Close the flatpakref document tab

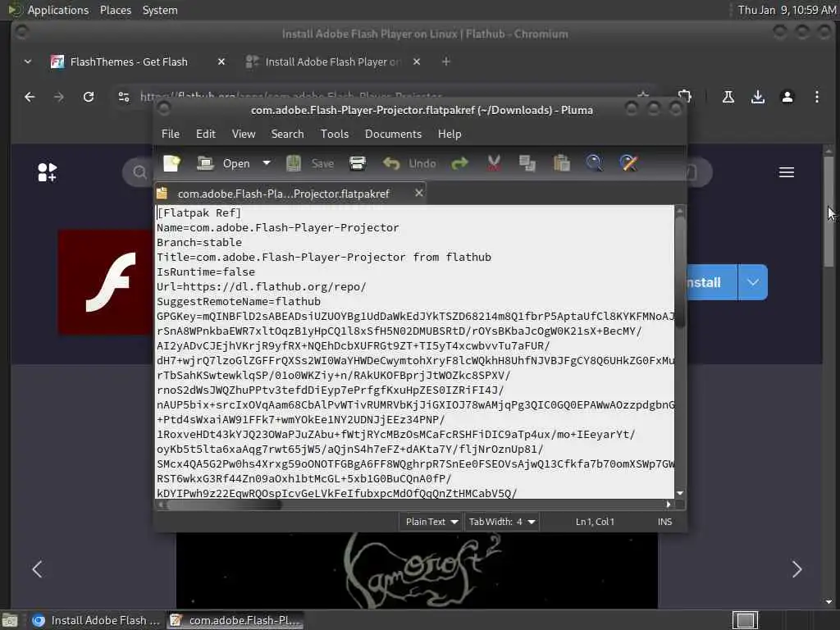click(x=419, y=193)
